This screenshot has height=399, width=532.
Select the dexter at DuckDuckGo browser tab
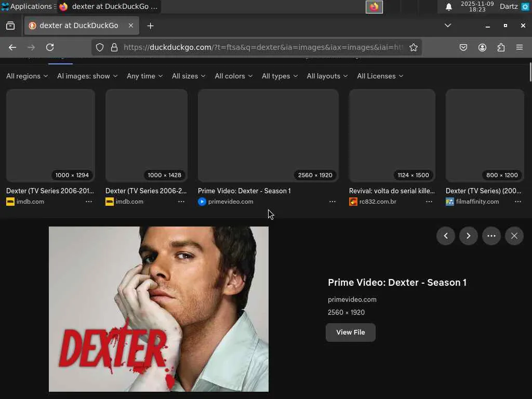82,25
